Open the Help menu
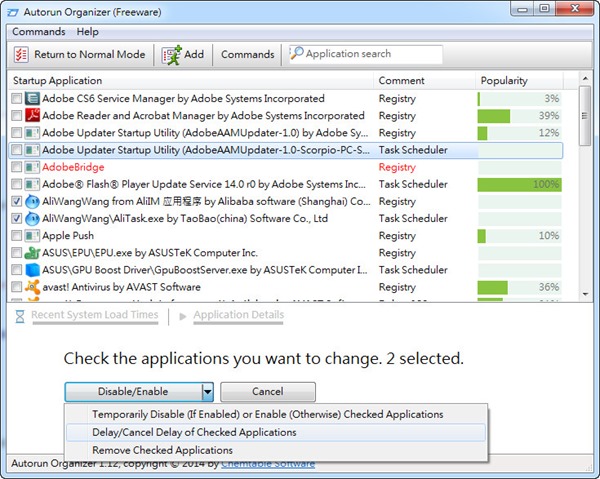The width and height of the screenshot is (600, 479). (x=88, y=32)
